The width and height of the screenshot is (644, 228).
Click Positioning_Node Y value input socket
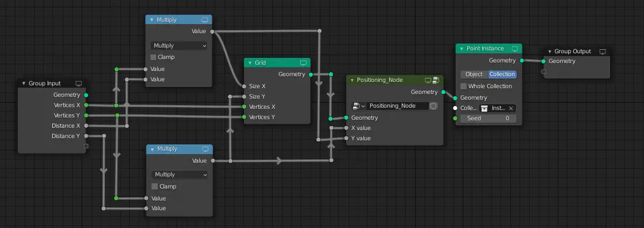click(346, 138)
